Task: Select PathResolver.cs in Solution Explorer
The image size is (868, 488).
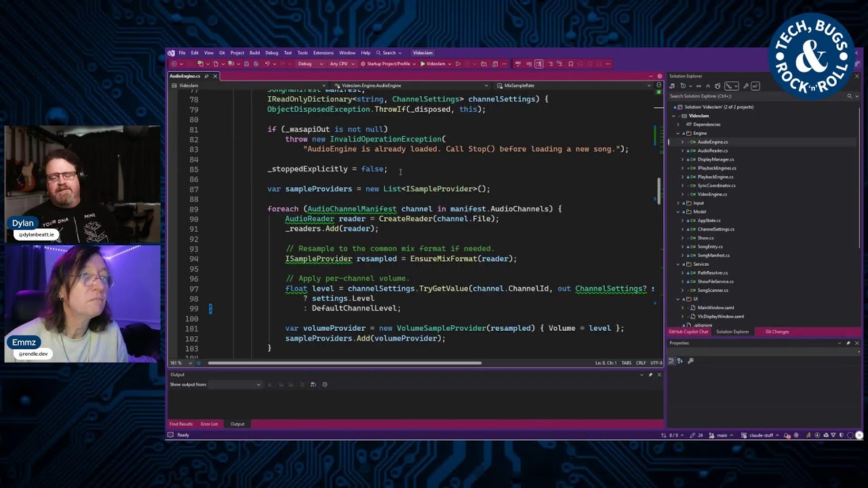Action: tap(713, 273)
